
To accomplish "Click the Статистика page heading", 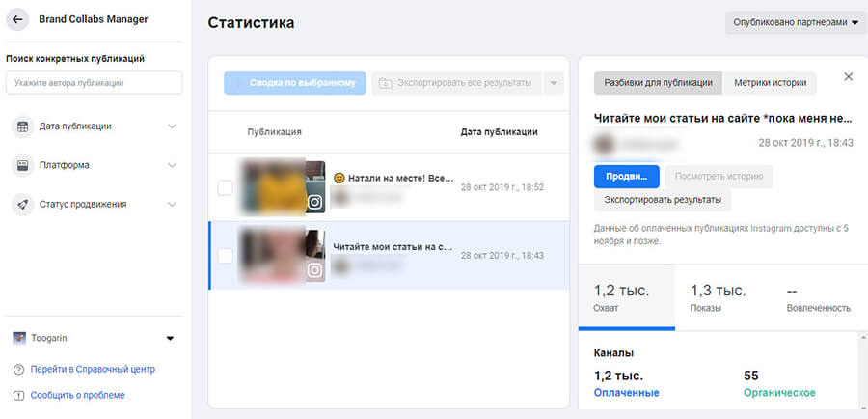I will click(x=252, y=23).
